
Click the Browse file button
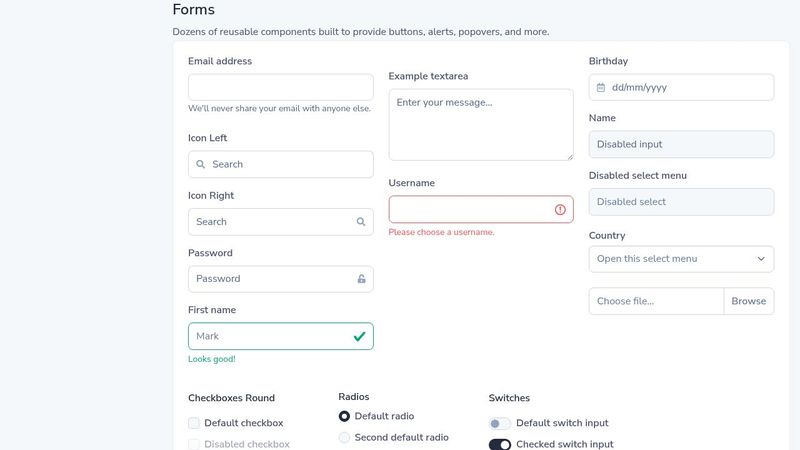(x=748, y=301)
